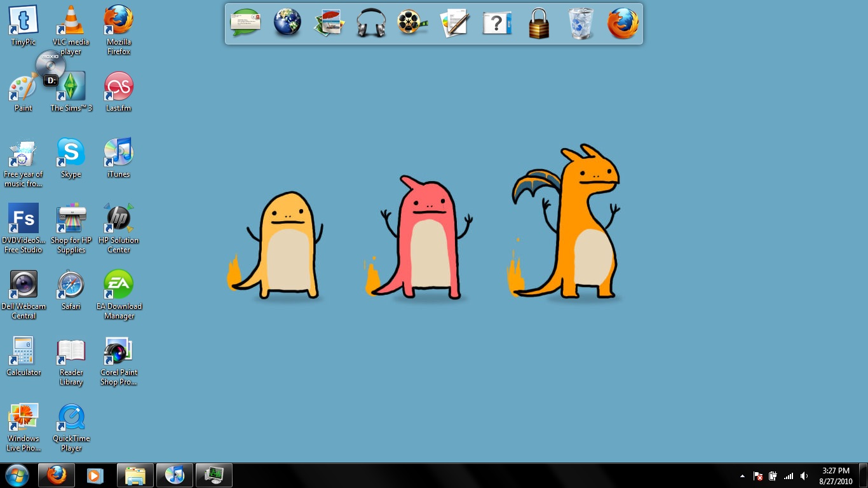
Task: Click the headphones icon in the dock
Action: pyautogui.click(x=371, y=24)
